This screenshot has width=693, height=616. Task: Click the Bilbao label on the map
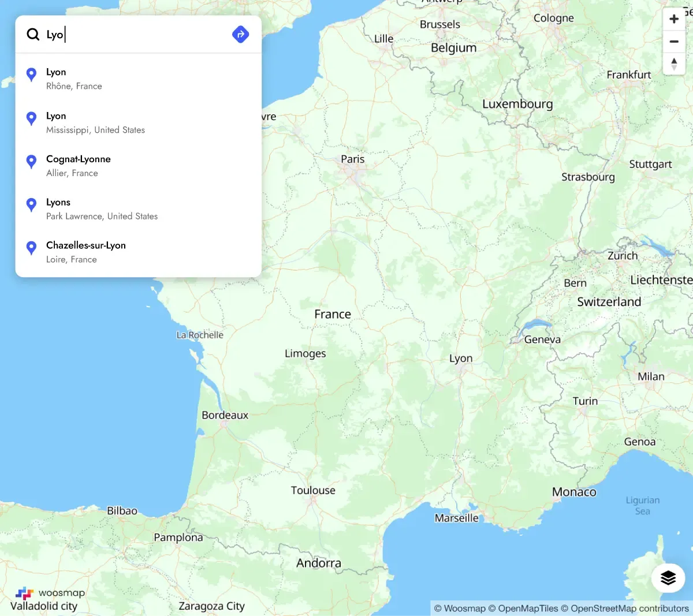pyautogui.click(x=122, y=511)
